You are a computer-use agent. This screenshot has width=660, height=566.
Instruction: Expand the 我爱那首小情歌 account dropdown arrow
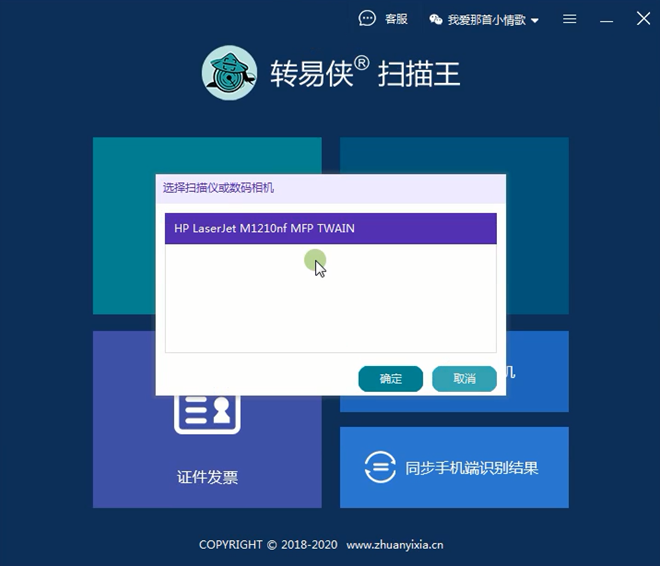(535, 20)
